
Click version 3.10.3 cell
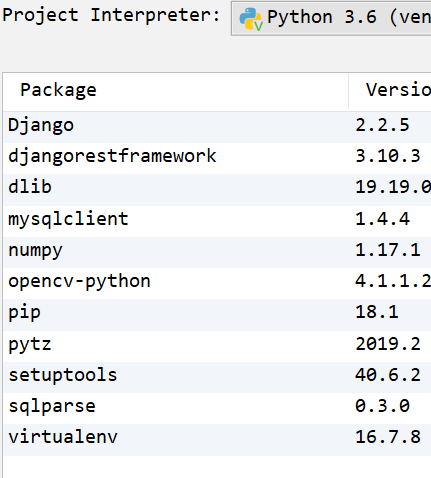click(388, 156)
